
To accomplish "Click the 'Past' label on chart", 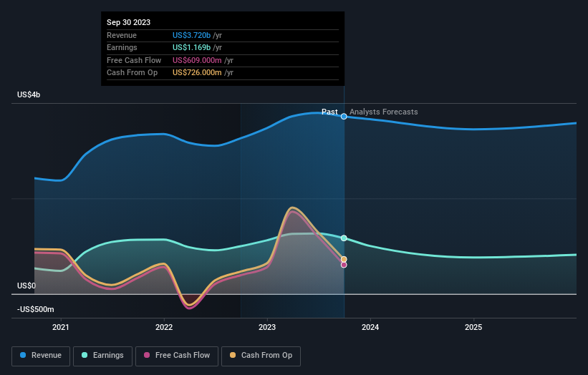I will [329, 112].
